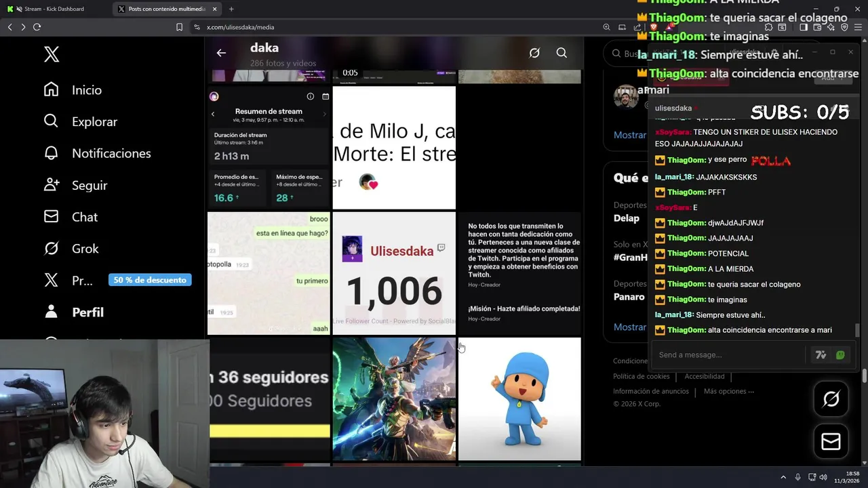The image size is (868, 488).
Task: Click the envelope icon beside Chat
Action: [51, 217]
